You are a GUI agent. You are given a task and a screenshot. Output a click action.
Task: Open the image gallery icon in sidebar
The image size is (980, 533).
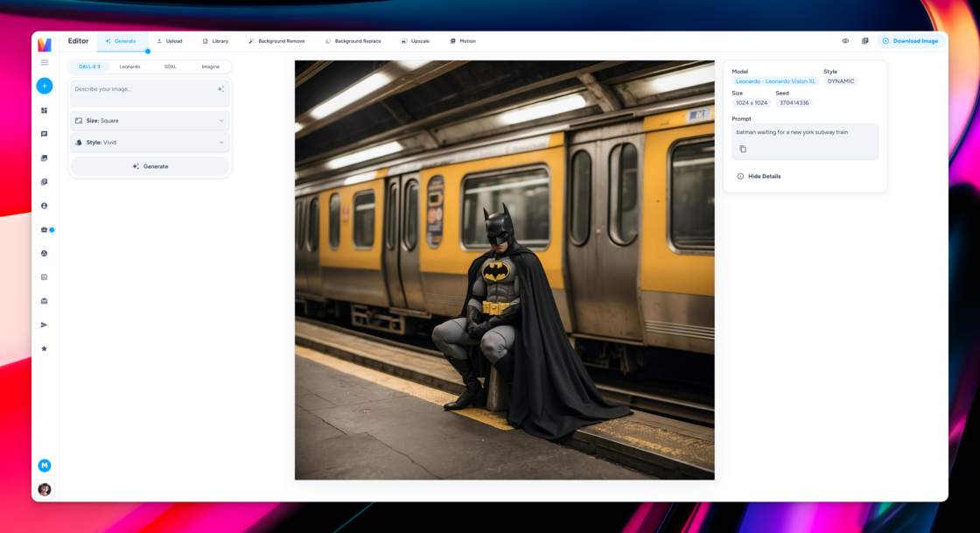pyautogui.click(x=45, y=158)
